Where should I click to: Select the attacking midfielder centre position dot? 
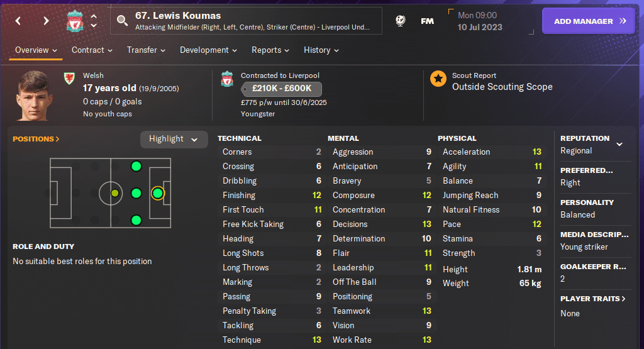click(x=136, y=193)
